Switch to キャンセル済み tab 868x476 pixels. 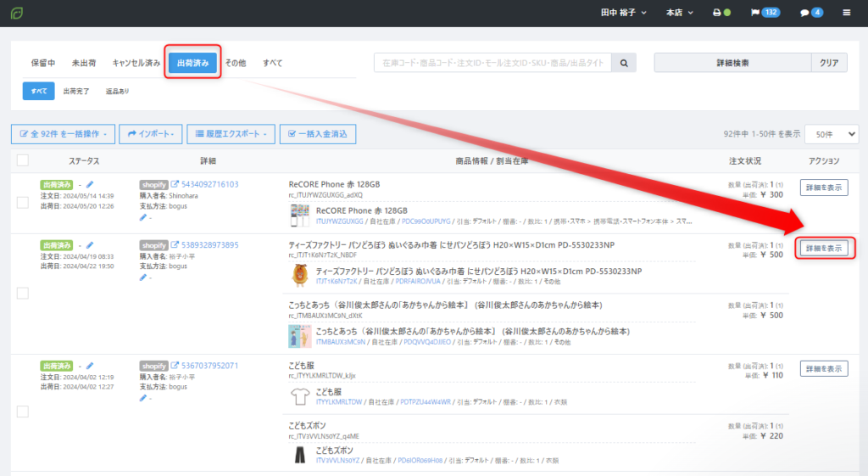click(x=136, y=63)
